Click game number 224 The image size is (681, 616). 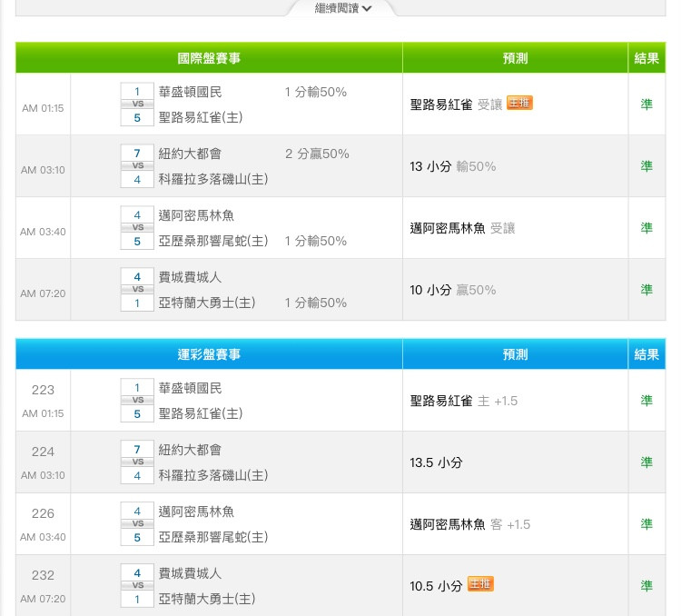[43, 452]
